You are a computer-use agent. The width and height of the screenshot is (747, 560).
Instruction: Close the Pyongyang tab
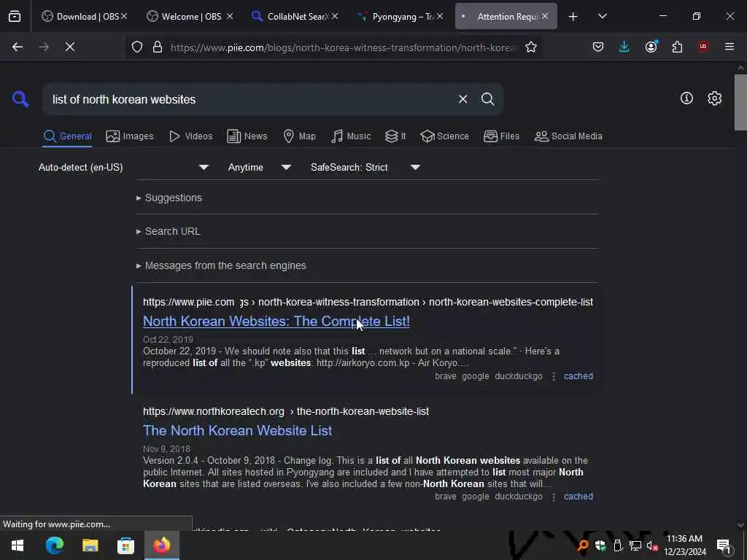(440, 17)
